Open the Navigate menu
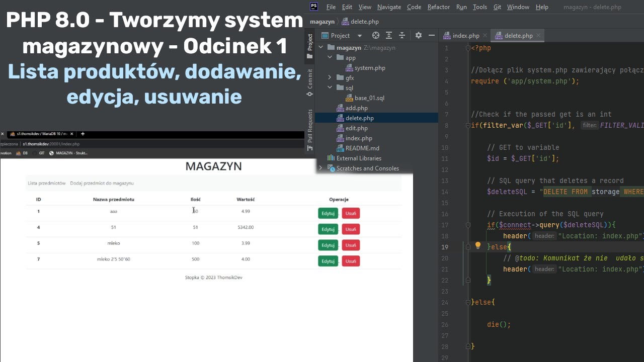The width and height of the screenshot is (644, 362). 389,7
